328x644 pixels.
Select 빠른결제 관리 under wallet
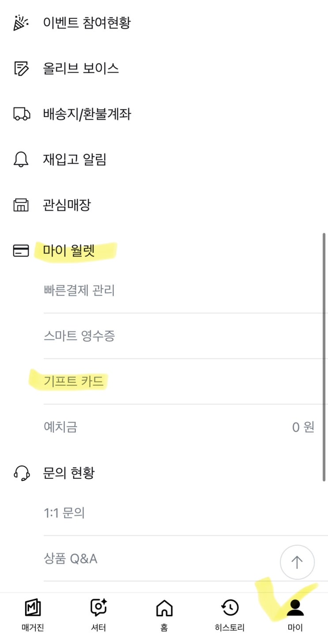(x=79, y=291)
